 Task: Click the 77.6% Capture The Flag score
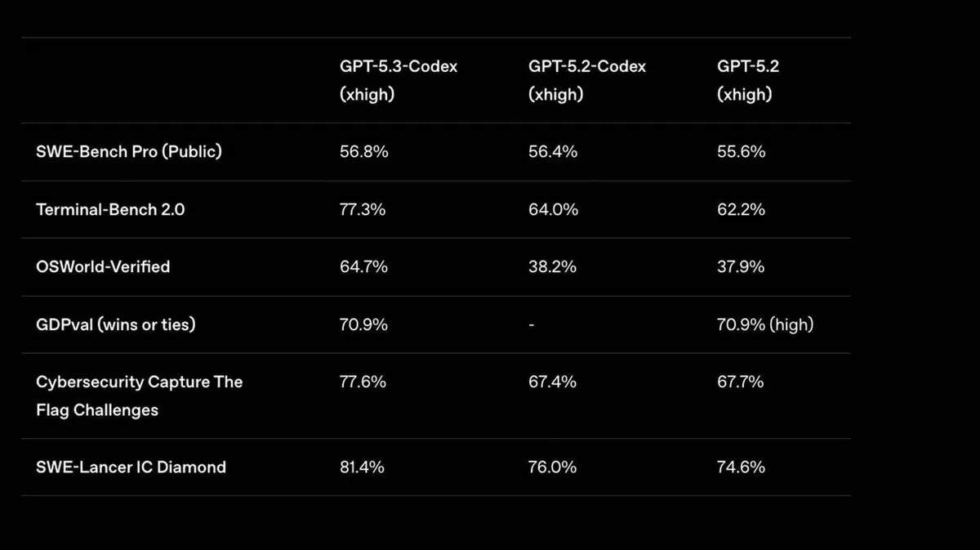(363, 382)
